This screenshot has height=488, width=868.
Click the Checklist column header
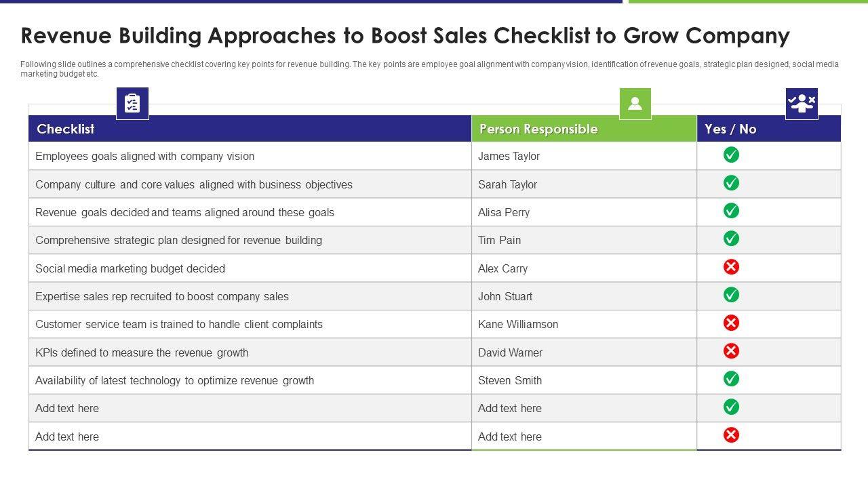pyautogui.click(x=66, y=129)
